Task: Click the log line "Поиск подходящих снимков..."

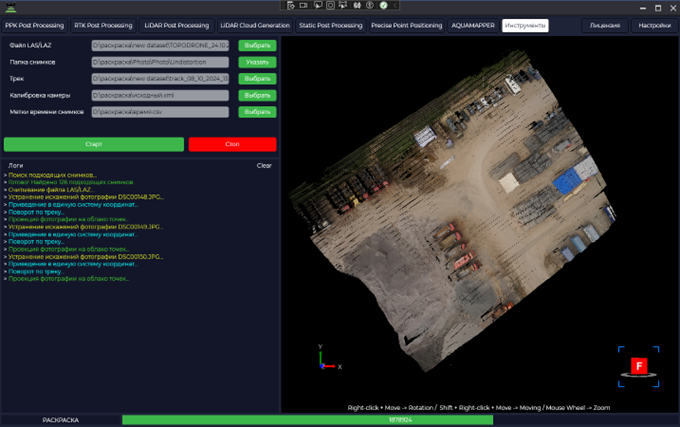Action: point(52,175)
